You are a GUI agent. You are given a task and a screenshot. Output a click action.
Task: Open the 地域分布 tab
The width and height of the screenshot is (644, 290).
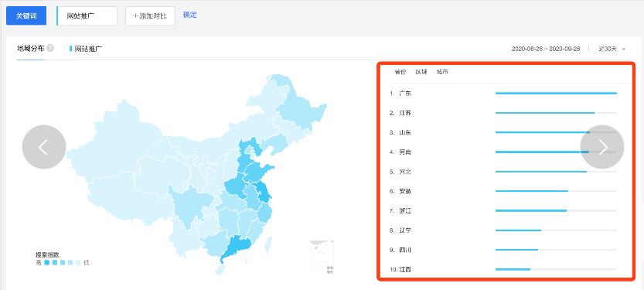[x=31, y=49]
